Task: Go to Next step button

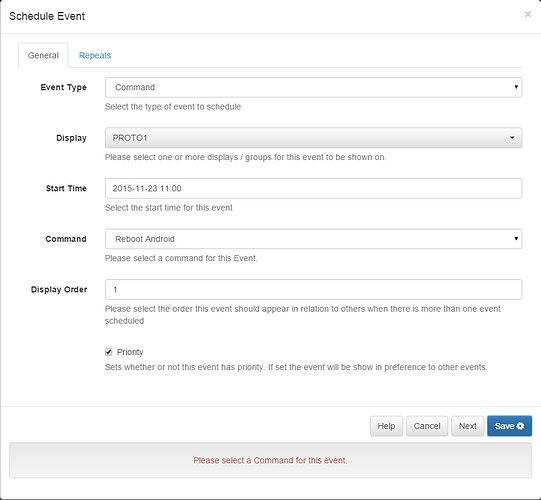Action: 468,426
